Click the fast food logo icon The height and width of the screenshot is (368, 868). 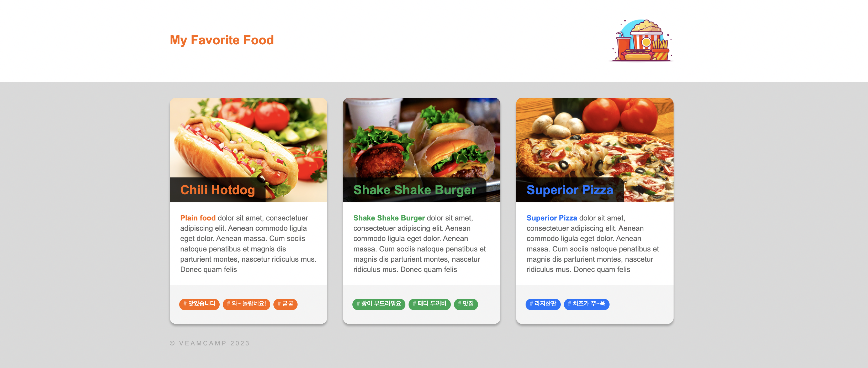click(x=641, y=40)
